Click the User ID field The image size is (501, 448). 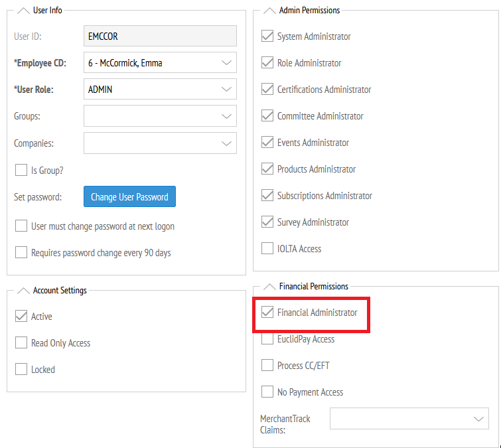coord(160,37)
